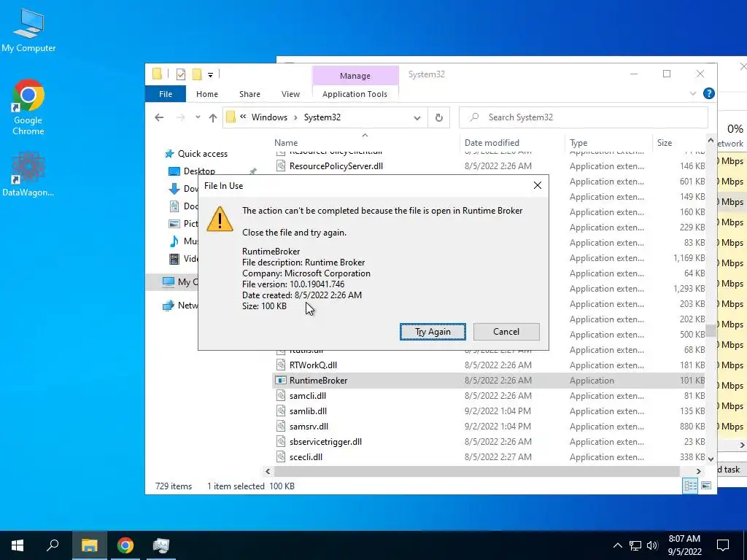Open Google Chrome desktop shortcut
Image resolution: width=747 pixels, height=560 pixels.
pyautogui.click(x=28, y=107)
